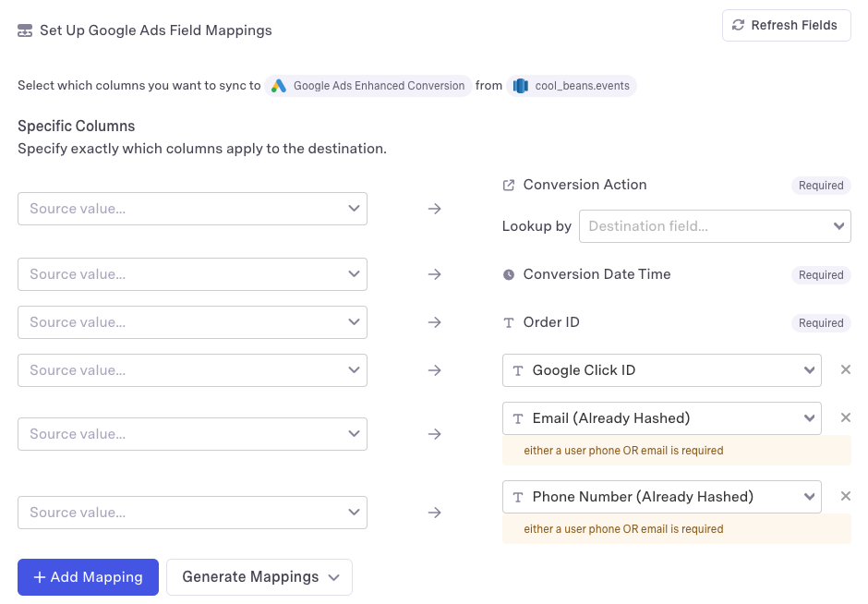Expand the Generate Mappings menu
The height and width of the screenshot is (604, 868).
pos(259,577)
